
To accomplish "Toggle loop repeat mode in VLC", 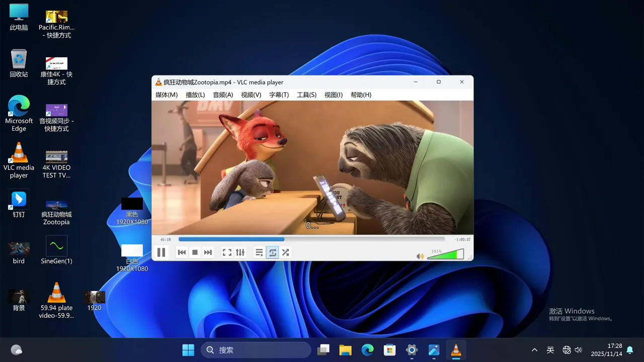I will tap(273, 252).
